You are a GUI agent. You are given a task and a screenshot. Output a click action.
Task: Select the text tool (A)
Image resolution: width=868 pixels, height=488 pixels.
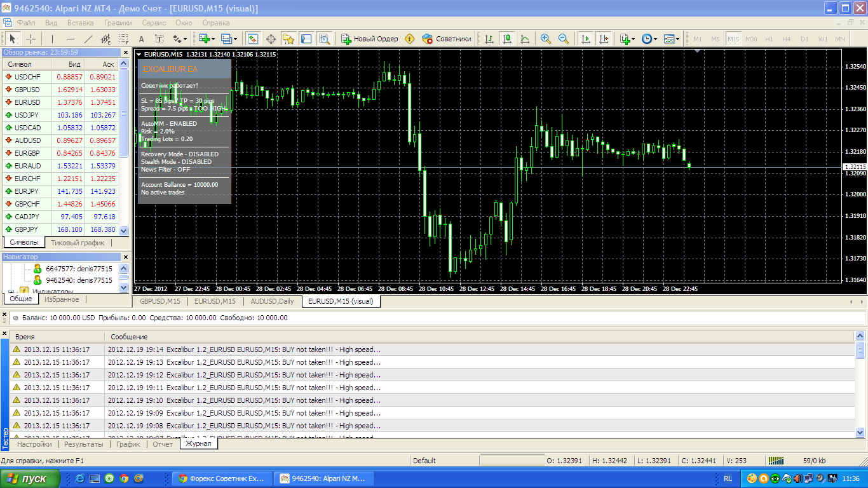(141, 39)
